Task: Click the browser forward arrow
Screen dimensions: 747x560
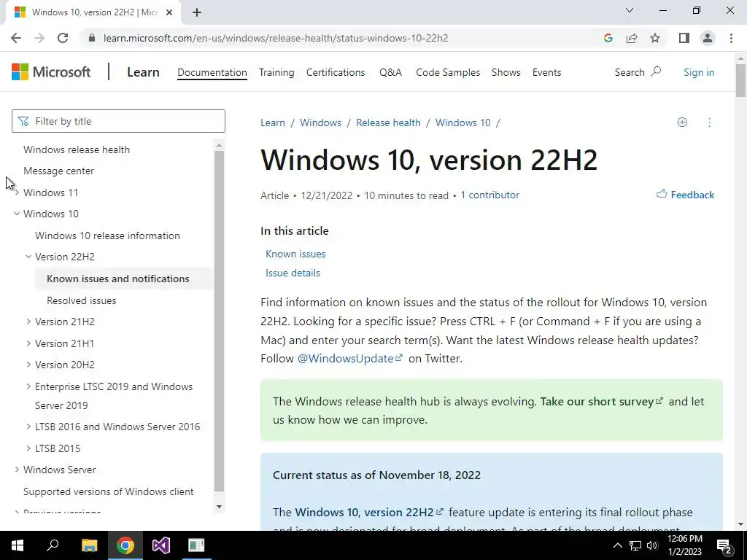Action: (39, 38)
